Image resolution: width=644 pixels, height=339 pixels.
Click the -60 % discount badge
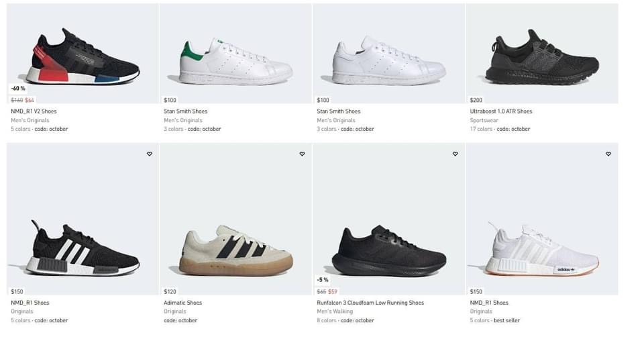[x=18, y=88]
